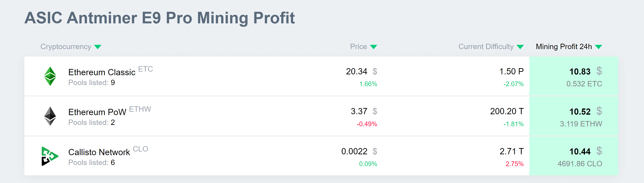
Task: Open the Cryptocurrency column sort dropdown
Action: click(x=98, y=46)
